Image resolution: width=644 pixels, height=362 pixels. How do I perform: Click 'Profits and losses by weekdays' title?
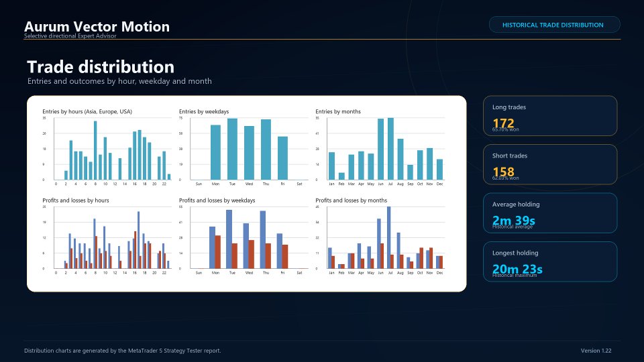pos(217,200)
